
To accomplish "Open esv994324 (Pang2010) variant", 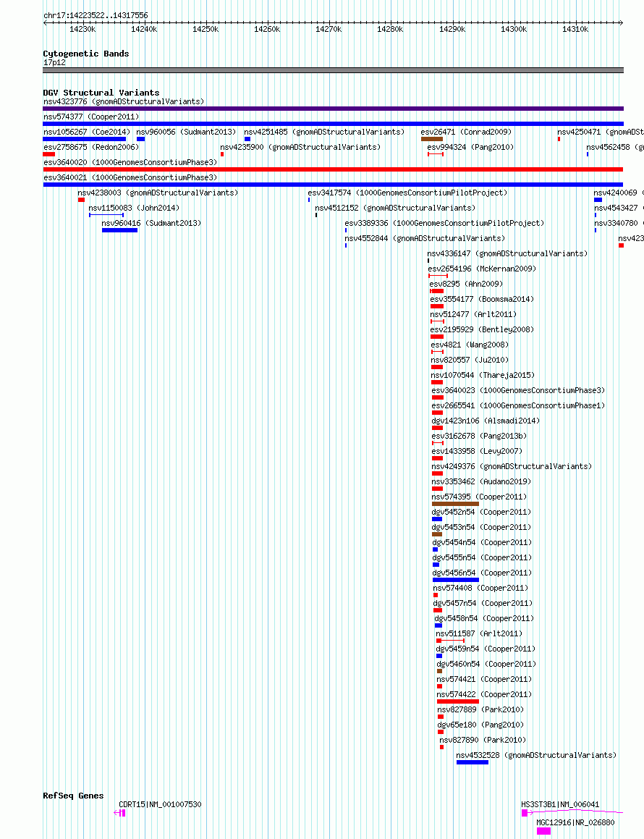I will [470, 147].
